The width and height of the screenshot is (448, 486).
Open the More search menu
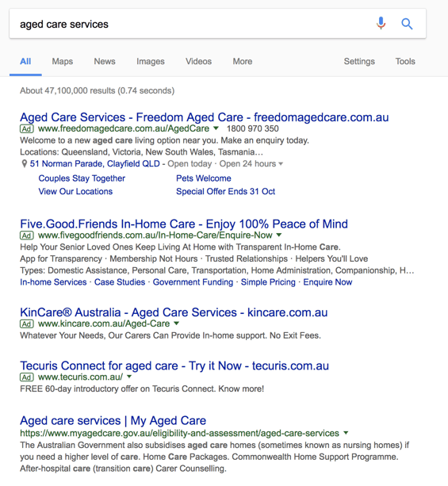(x=243, y=61)
